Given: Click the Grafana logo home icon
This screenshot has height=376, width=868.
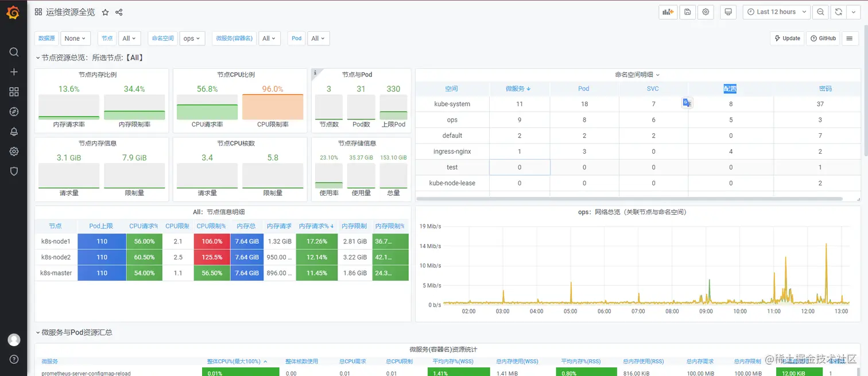Looking at the screenshot, I should tap(13, 12).
